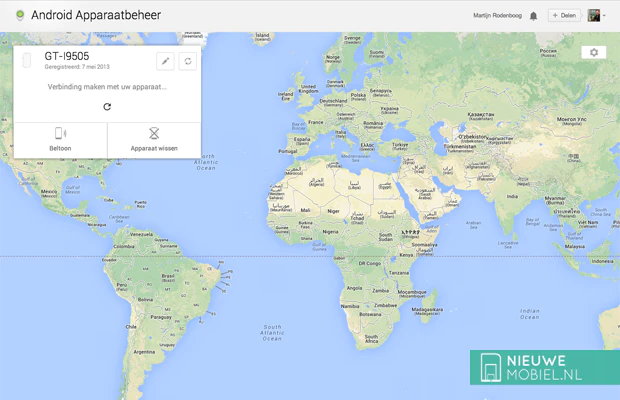Open the notifications bell
The width and height of the screenshot is (620, 400).
533,16
